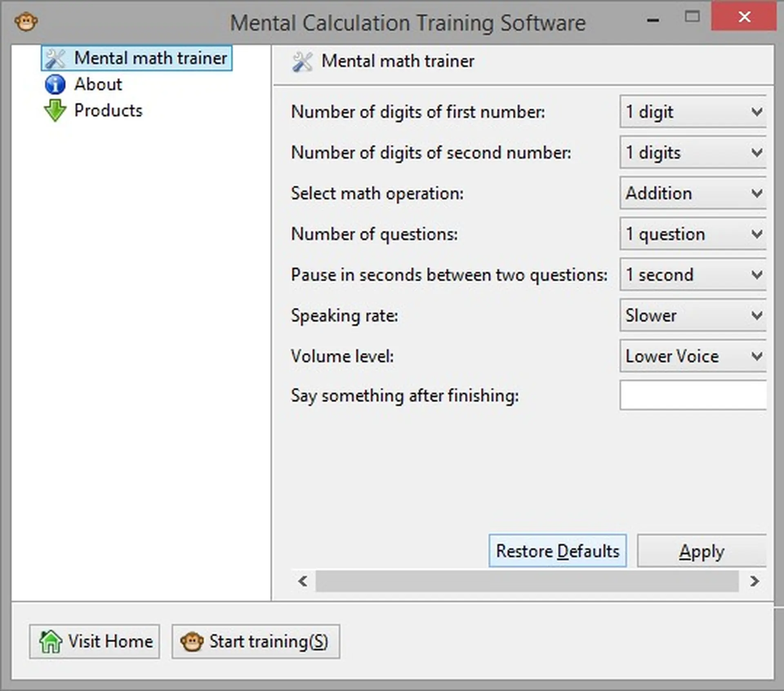Click the Say something after finishing label
This screenshot has width=784, height=691.
click(x=405, y=396)
